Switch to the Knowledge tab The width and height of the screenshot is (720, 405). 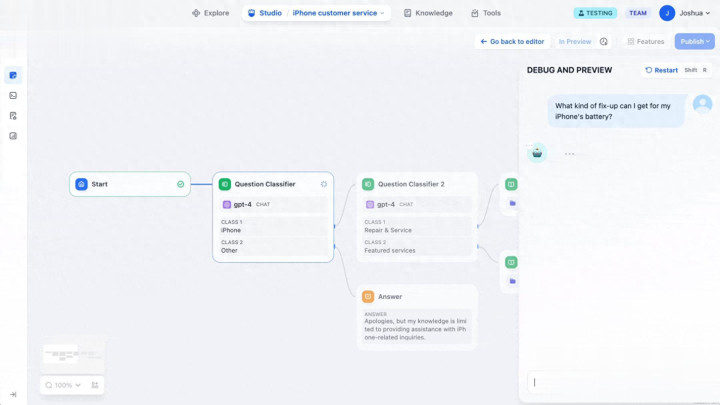pyautogui.click(x=428, y=13)
